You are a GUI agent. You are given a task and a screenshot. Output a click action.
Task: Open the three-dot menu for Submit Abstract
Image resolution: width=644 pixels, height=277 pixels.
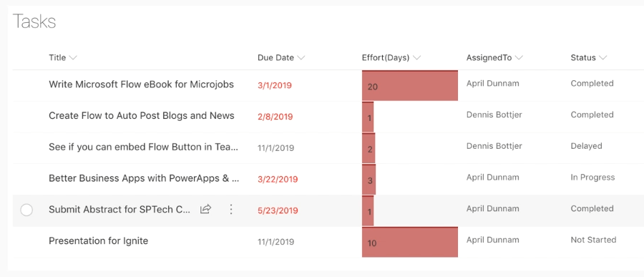[231, 210]
